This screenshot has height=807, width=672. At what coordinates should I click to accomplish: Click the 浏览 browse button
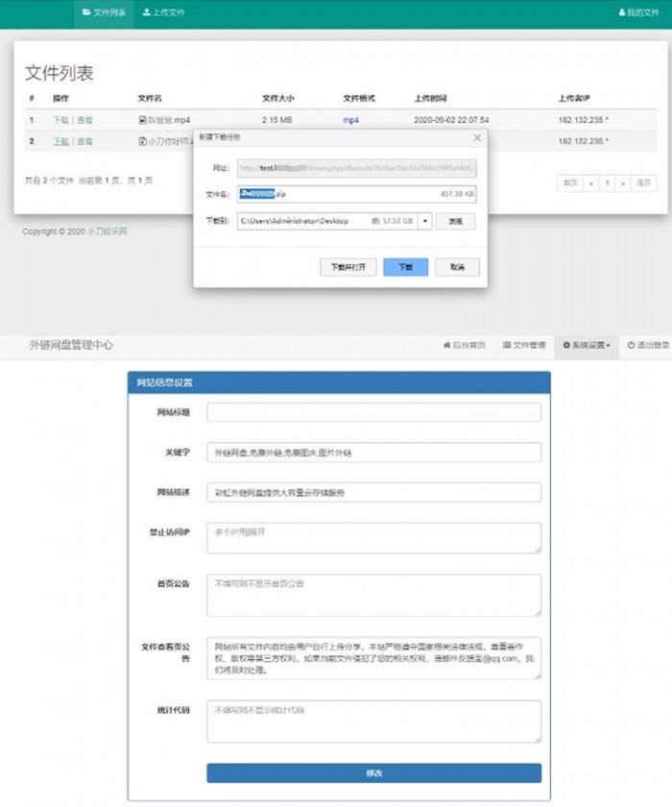point(455,221)
